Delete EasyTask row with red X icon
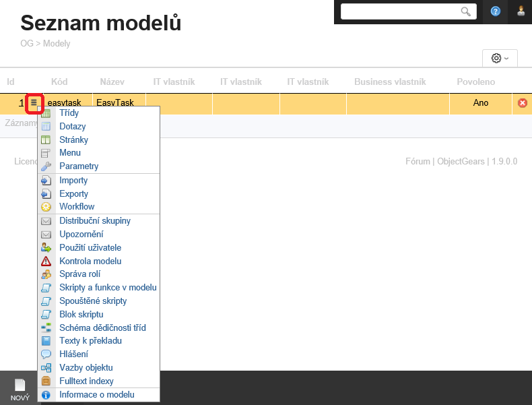 click(x=523, y=103)
